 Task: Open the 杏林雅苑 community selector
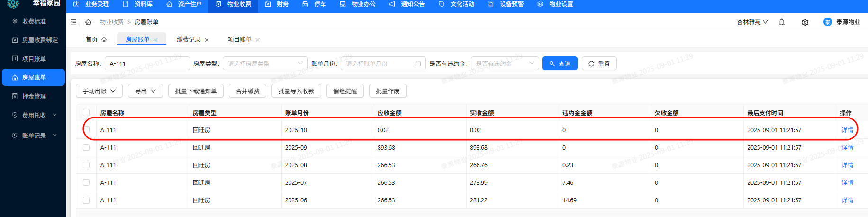point(752,22)
